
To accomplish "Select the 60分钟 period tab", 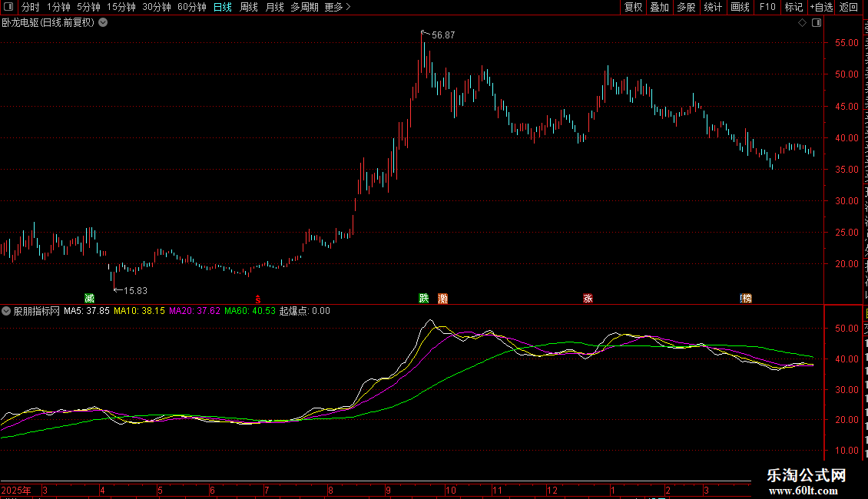I will pyautogui.click(x=192, y=7).
